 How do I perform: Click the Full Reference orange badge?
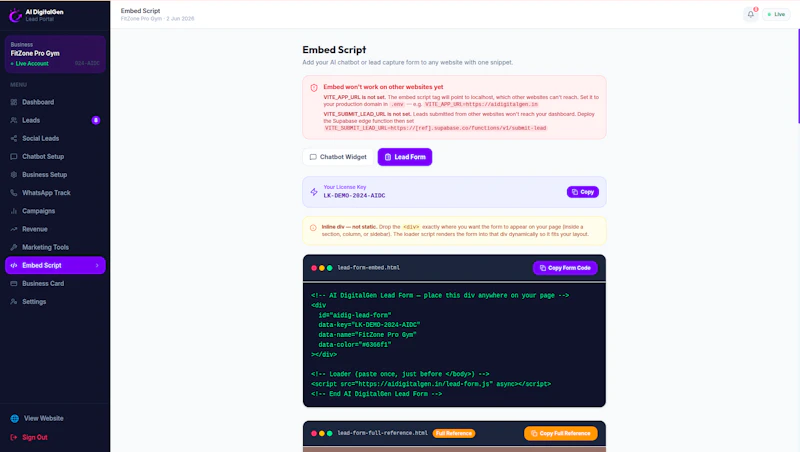(x=454, y=433)
